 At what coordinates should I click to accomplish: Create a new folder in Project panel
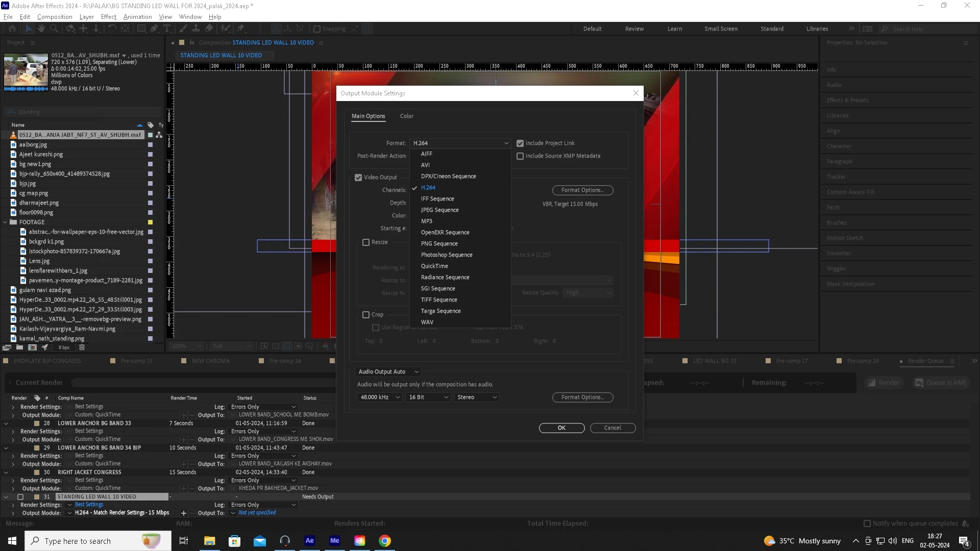pos(19,347)
